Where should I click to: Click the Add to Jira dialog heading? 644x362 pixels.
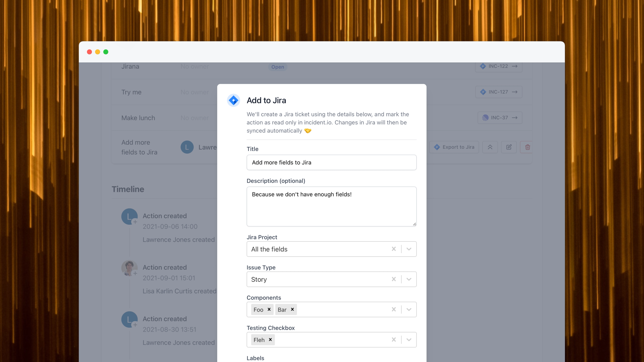coord(266,100)
